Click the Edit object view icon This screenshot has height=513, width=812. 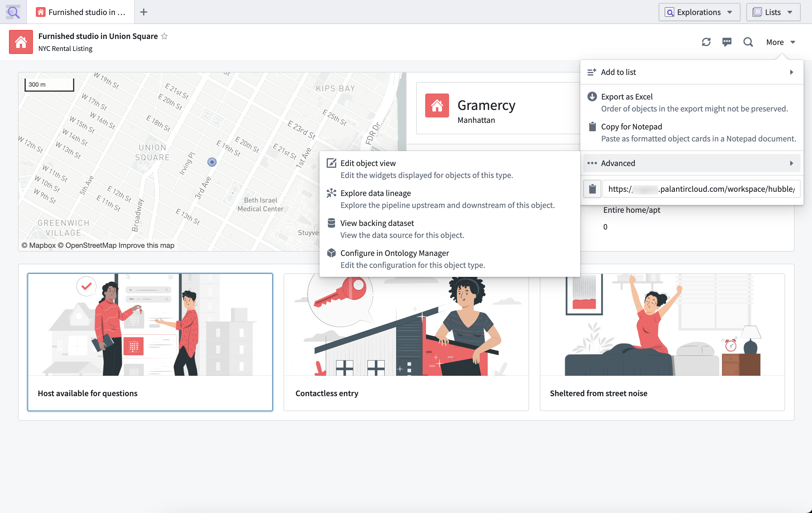331,163
